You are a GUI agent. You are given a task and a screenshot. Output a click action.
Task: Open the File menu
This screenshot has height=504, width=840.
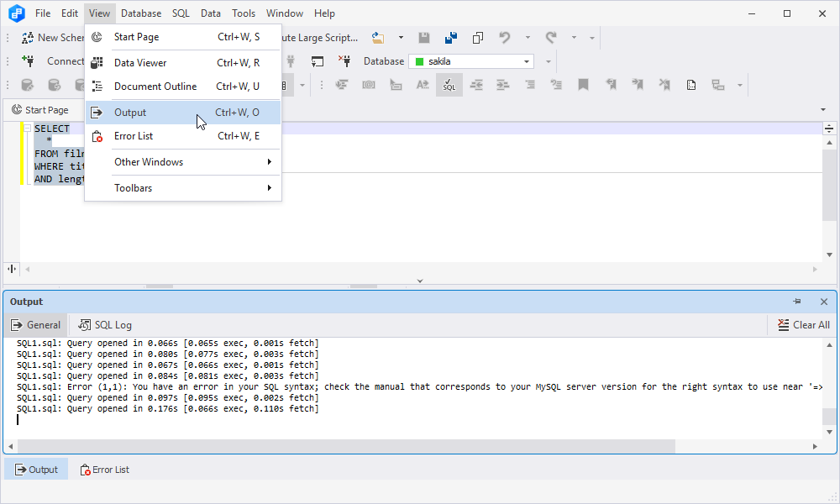[43, 13]
